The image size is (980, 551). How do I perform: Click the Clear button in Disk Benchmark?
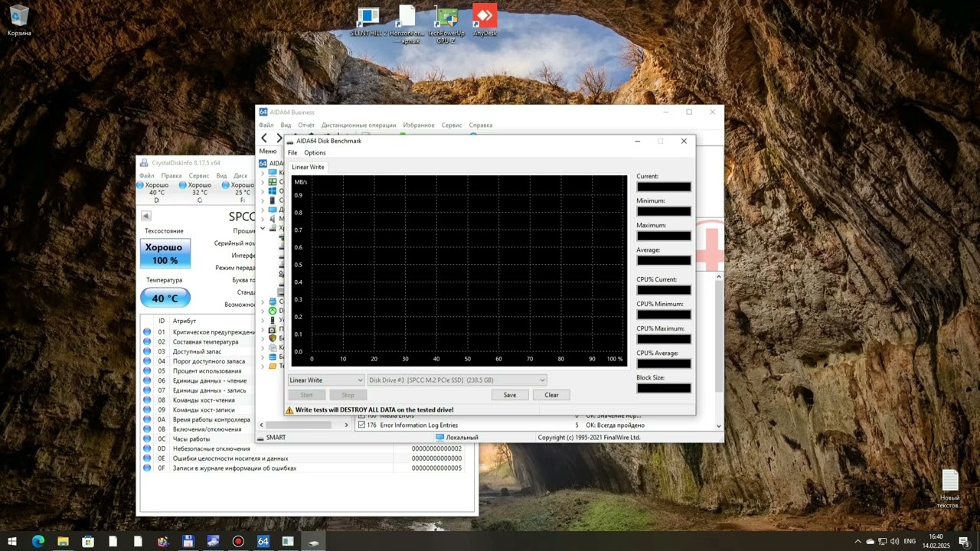[x=551, y=395]
